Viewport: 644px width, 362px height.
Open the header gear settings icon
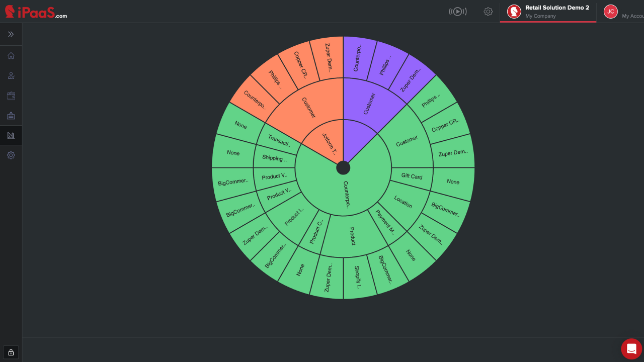(488, 12)
